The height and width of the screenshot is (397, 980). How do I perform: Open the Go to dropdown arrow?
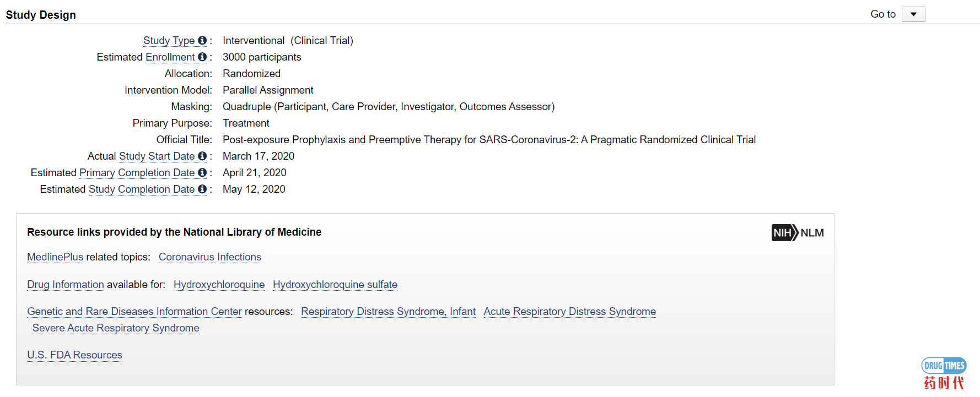[x=913, y=14]
